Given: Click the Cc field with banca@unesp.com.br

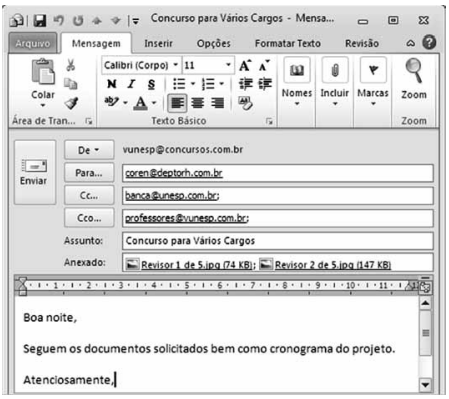Looking at the screenshot, I should (278, 195).
